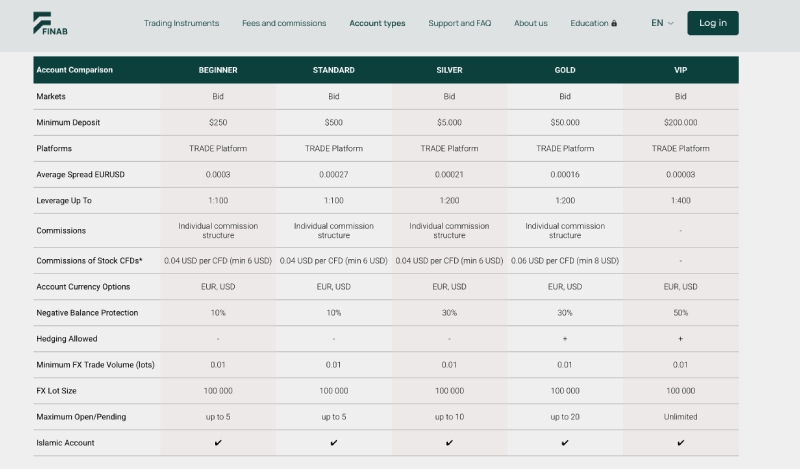Select the $500 minimum deposit cell

[x=334, y=122]
